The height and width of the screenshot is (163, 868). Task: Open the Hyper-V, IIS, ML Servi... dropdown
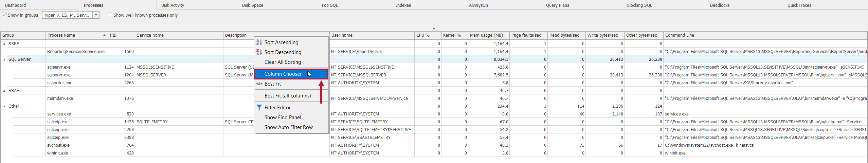tap(96, 15)
